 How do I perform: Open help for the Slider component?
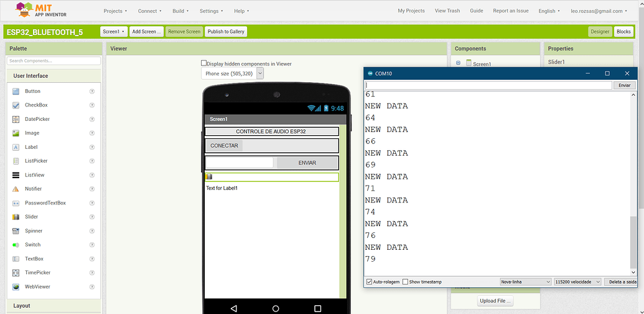(92, 217)
